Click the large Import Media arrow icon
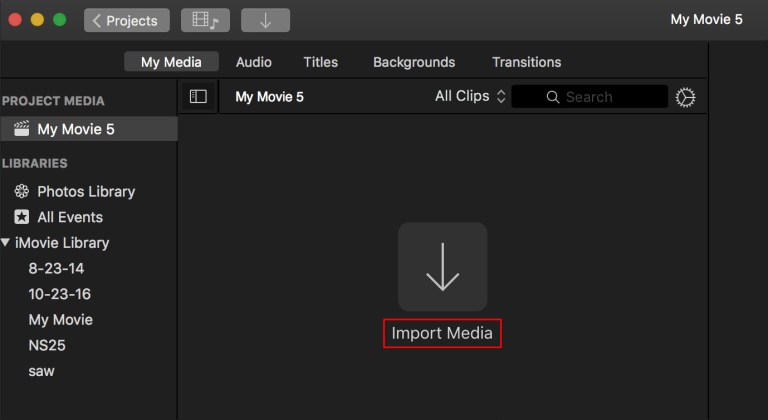 pos(442,267)
